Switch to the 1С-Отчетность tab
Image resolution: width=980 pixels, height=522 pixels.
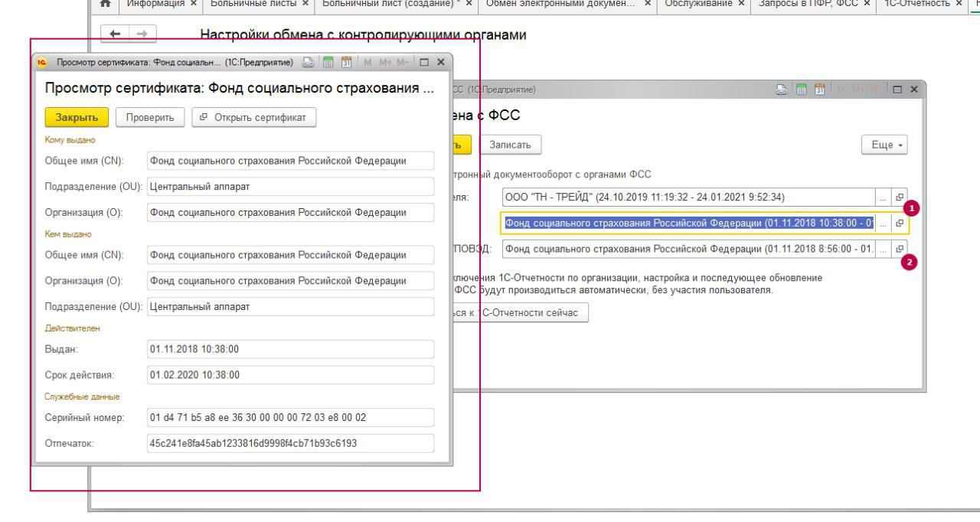pos(916,5)
